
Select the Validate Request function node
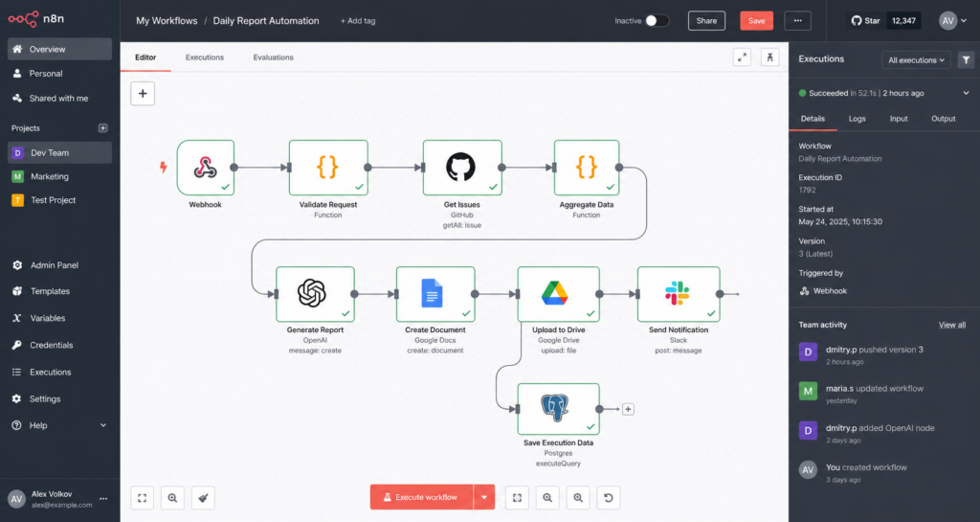328,168
